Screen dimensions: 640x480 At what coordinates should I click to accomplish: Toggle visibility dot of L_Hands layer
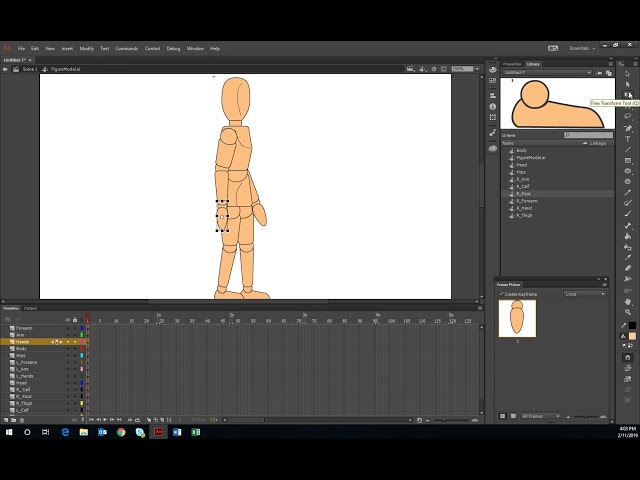(68, 376)
